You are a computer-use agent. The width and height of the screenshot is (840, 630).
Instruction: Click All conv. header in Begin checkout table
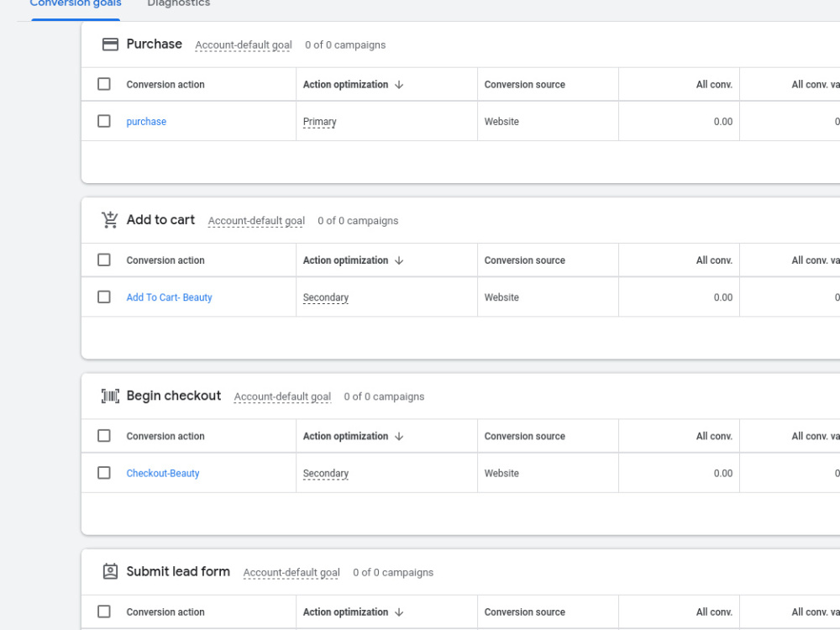(714, 436)
